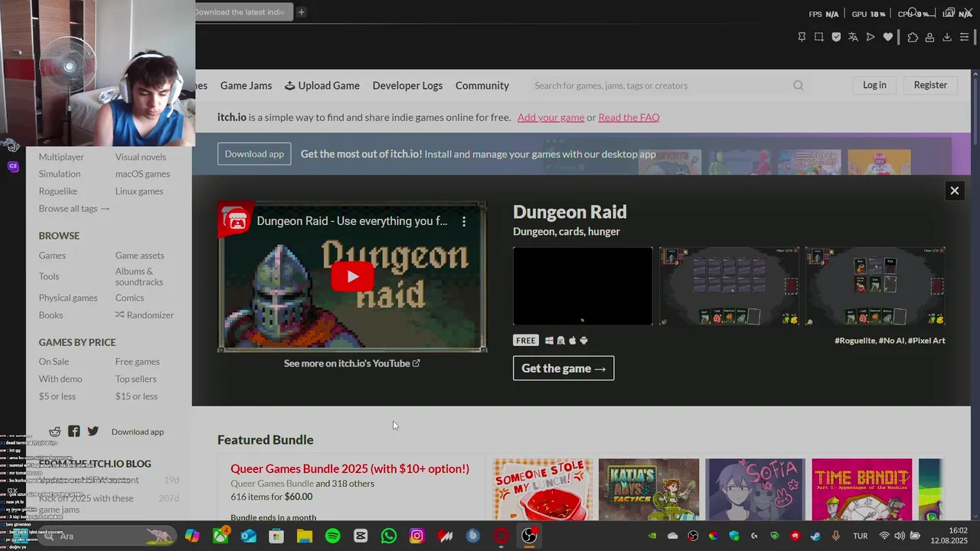
Task: Open the Developer Logs menu item
Action: click(407, 86)
